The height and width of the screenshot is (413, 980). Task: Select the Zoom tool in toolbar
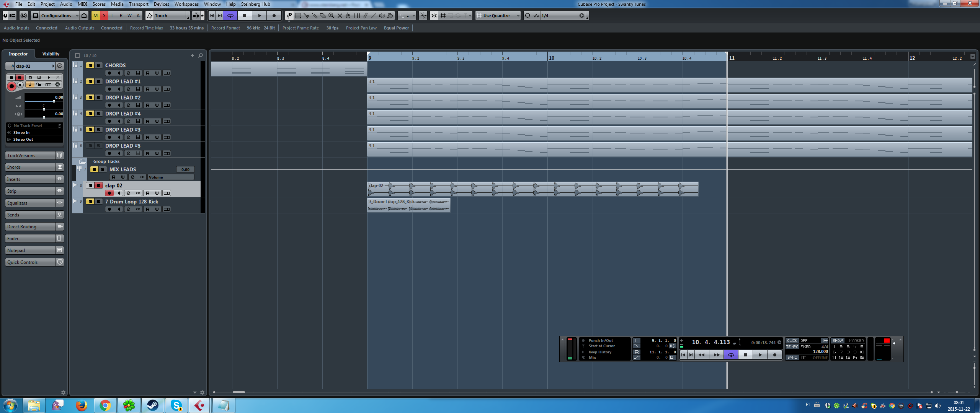332,16
